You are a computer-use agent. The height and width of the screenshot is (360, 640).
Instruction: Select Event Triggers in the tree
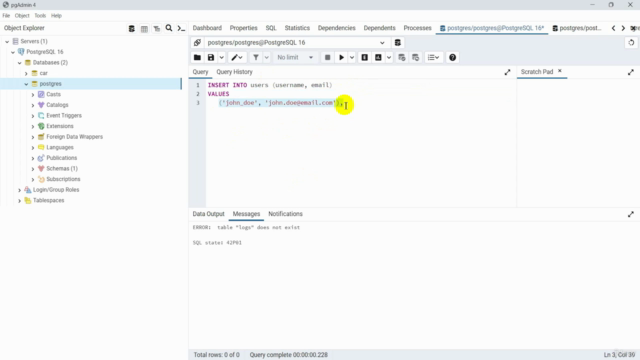click(x=64, y=116)
